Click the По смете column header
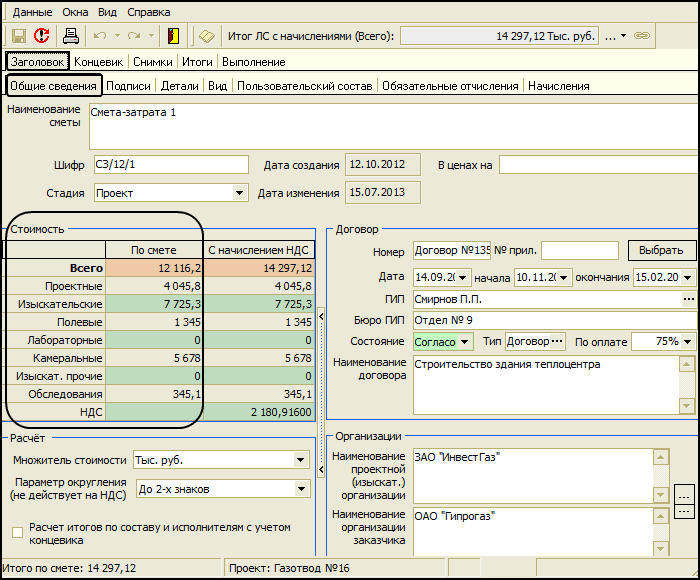 click(154, 250)
